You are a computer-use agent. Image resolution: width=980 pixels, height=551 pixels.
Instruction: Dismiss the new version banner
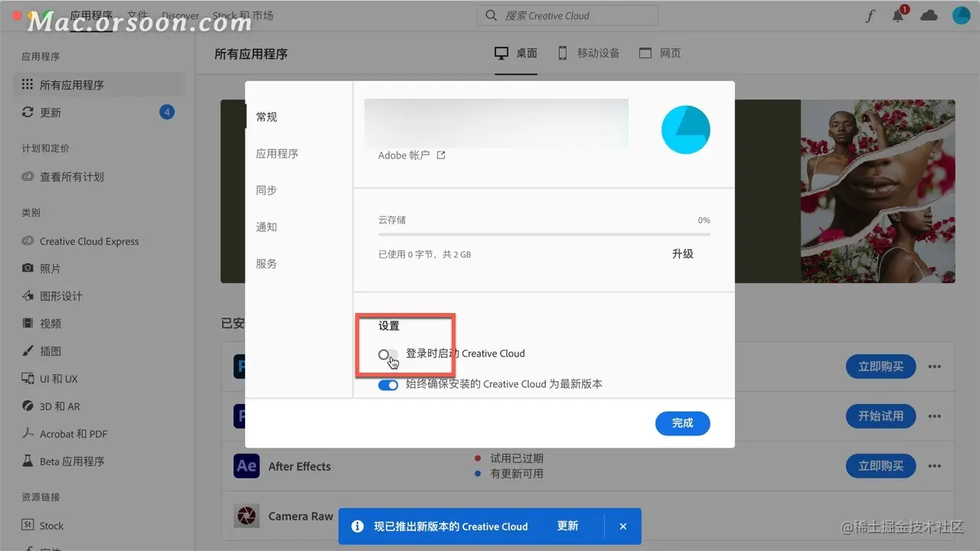coord(623,527)
